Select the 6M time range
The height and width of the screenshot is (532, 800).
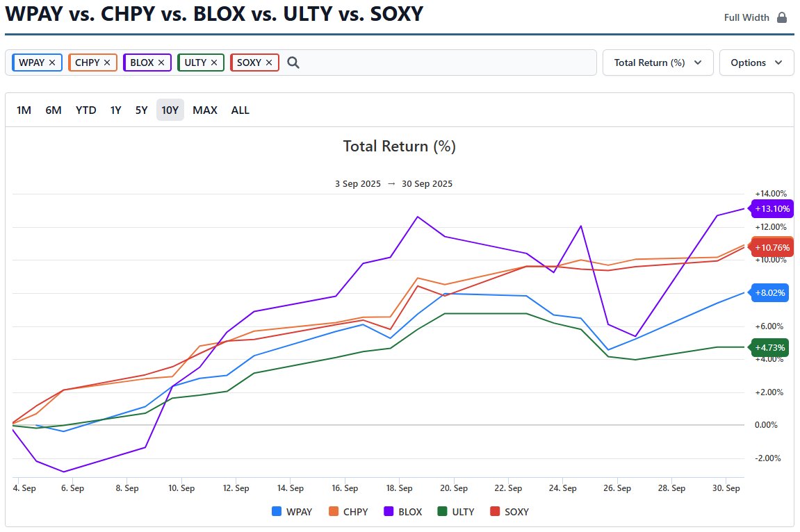(x=54, y=110)
